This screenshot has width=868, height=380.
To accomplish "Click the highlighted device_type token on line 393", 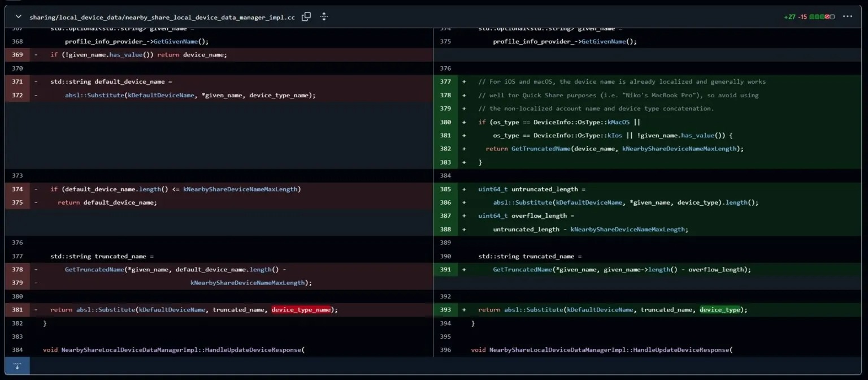I will pyautogui.click(x=719, y=310).
